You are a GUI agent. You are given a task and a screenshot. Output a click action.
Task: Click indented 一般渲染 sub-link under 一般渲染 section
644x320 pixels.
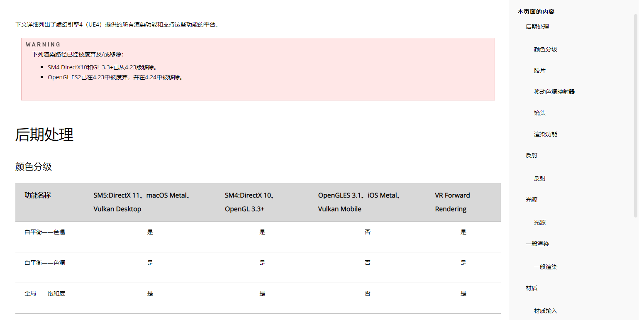545,267
